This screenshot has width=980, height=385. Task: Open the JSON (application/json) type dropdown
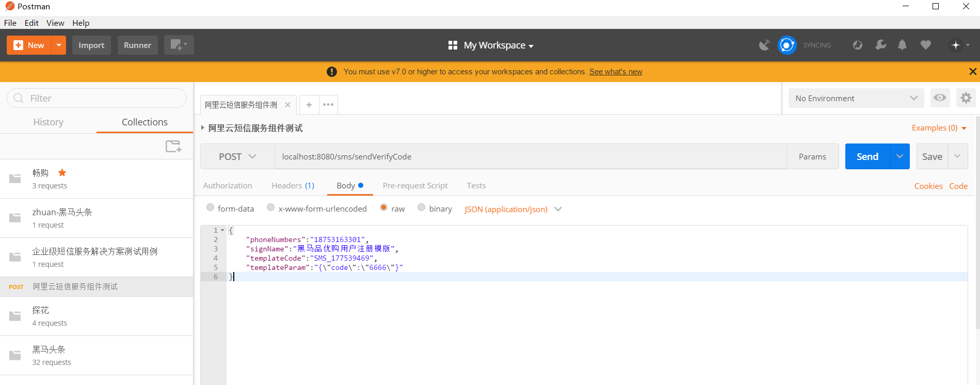[513, 209]
